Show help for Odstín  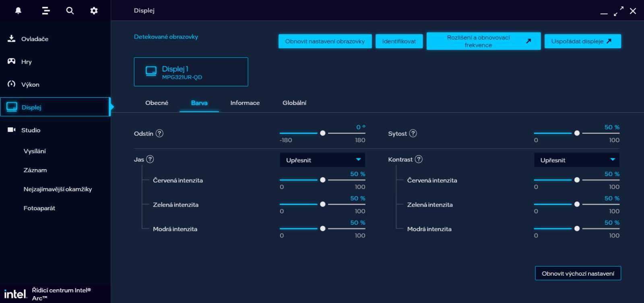pos(159,133)
